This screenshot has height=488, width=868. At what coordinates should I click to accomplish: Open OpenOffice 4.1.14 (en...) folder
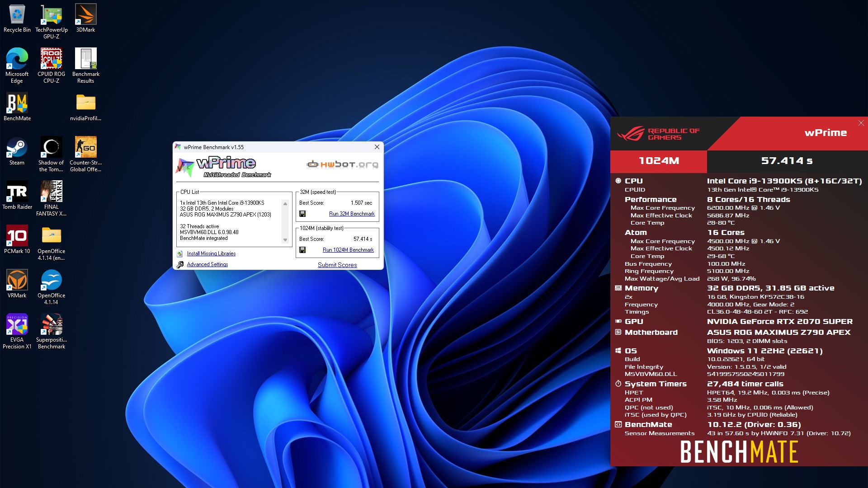click(52, 243)
